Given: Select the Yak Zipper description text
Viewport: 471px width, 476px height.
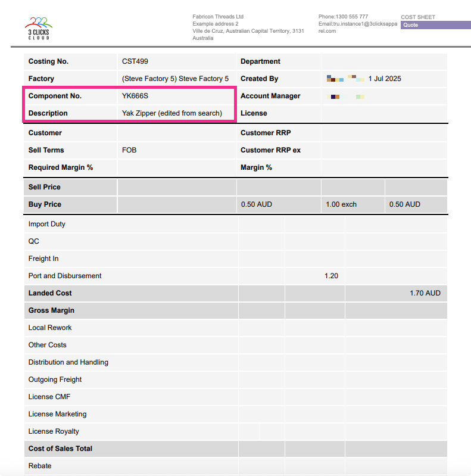Looking at the screenshot, I should click(171, 113).
